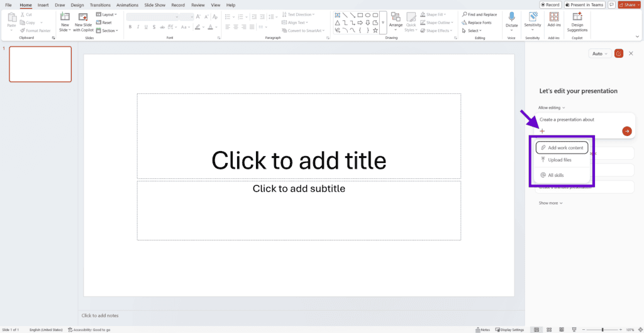Click the comments icon near Share

coord(611,4)
